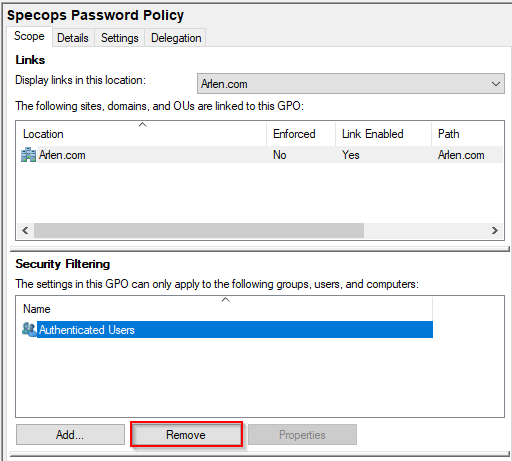512x461 pixels.
Task: Click the Link Enabled value Yes
Action: coord(351,155)
